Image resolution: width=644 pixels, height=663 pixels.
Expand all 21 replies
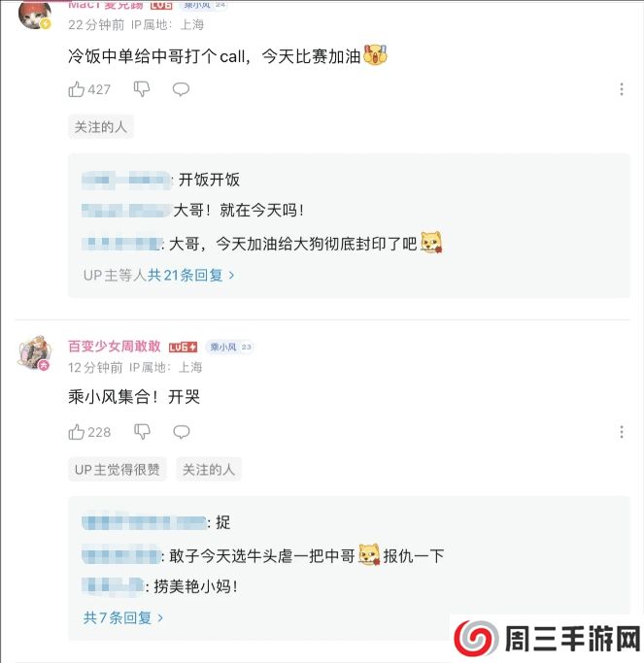(x=190, y=275)
